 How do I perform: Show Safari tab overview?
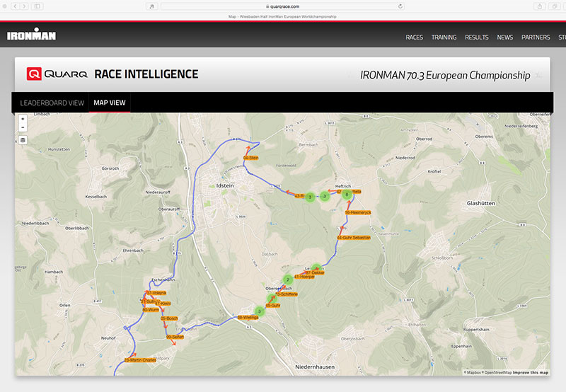click(554, 6)
